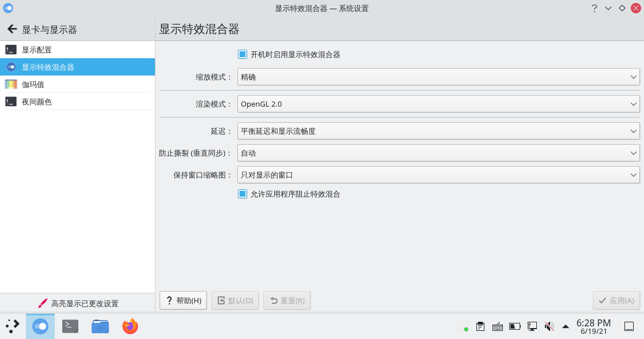Click the battery status tray icon
This screenshot has width=644, height=339.
coord(514,326)
